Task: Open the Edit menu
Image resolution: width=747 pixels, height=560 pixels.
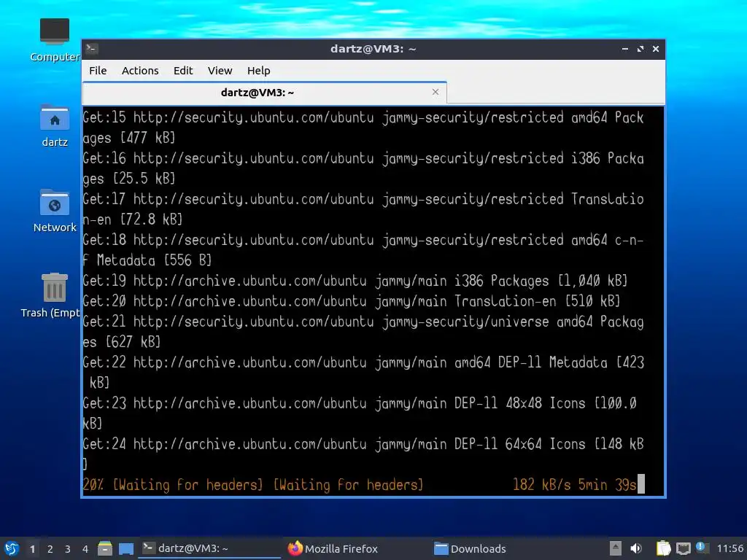Action: click(183, 71)
